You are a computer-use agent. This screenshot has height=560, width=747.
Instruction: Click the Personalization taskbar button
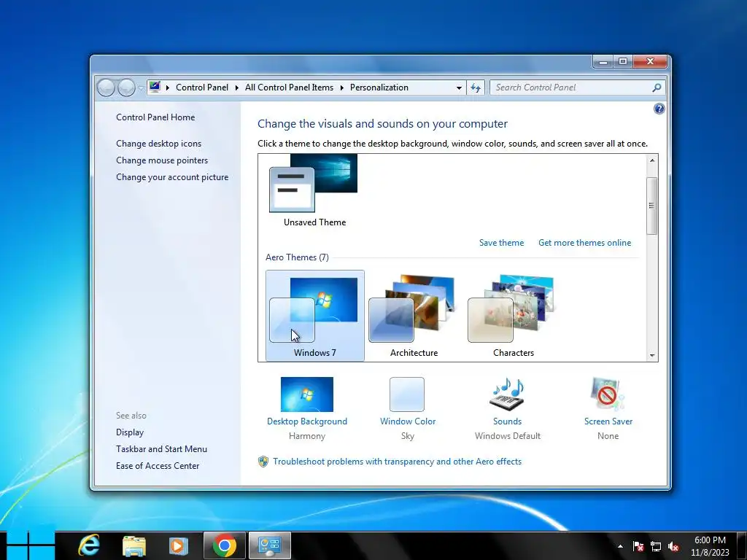[270, 545]
